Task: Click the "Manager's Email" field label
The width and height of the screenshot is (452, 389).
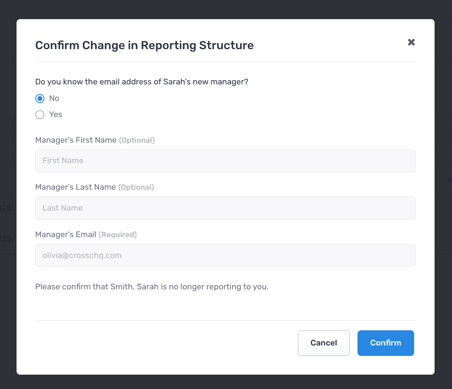Action: click(66, 234)
